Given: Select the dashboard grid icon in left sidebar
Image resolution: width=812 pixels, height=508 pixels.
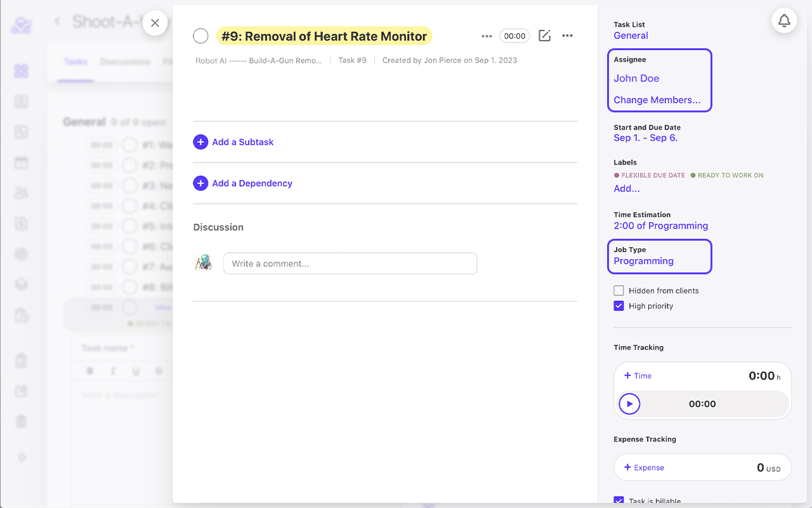Looking at the screenshot, I should 21,71.
